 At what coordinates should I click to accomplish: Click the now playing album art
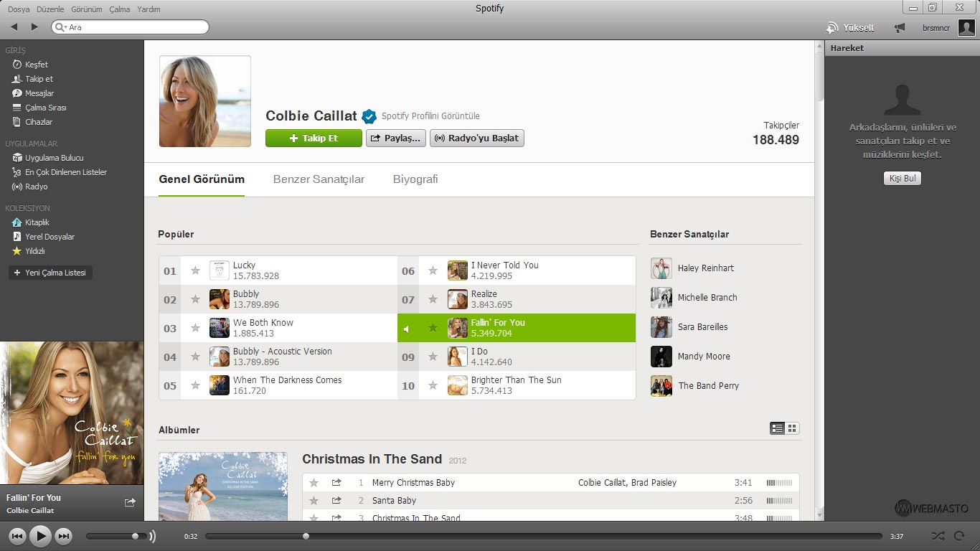click(x=72, y=413)
